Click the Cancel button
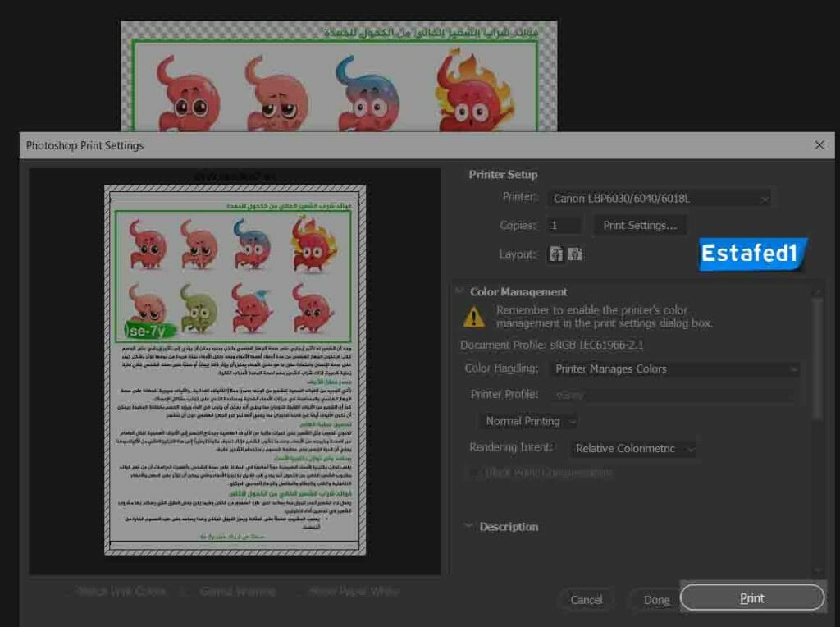 [586, 600]
